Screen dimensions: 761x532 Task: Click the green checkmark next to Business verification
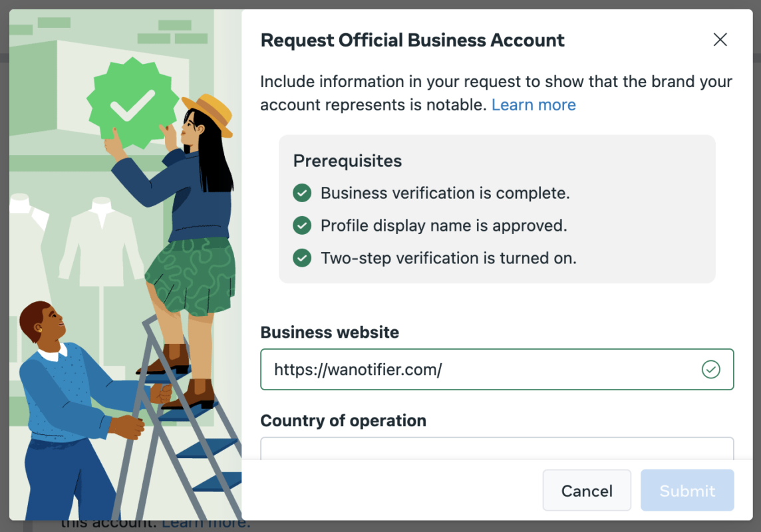(302, 193)
